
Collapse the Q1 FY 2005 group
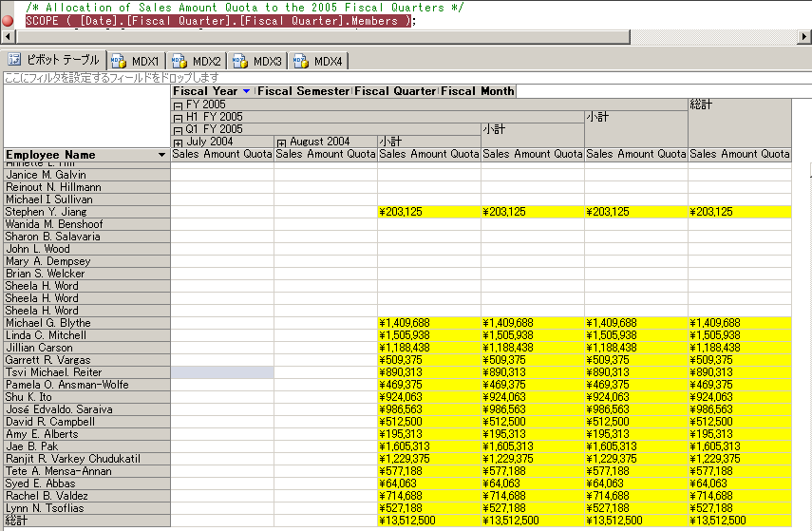click(x=178, y=129)
